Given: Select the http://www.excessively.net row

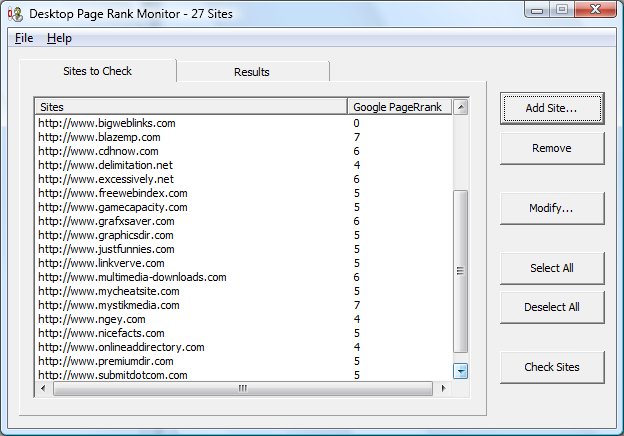Looking at the screenshot, I should pyautogui.click(x=244, y=179).
